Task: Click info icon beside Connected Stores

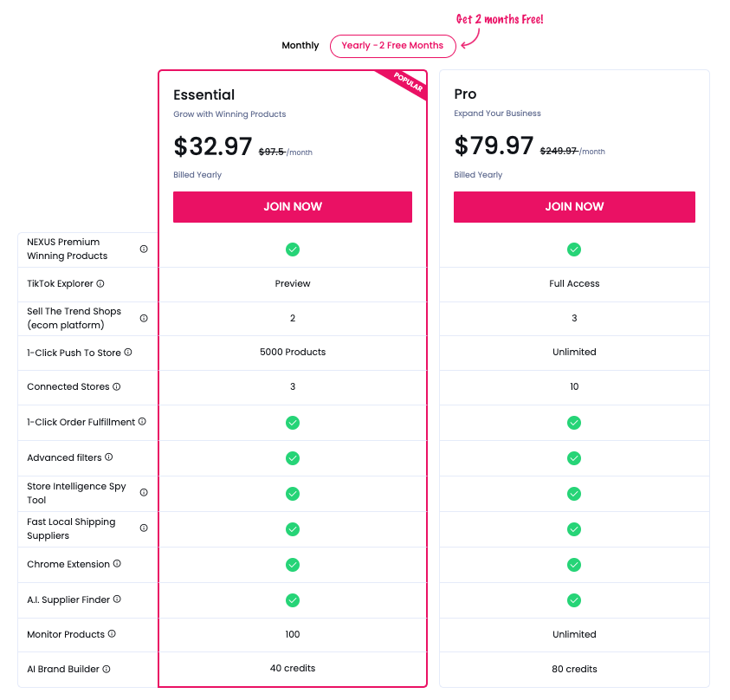Action: pos(117,386)
